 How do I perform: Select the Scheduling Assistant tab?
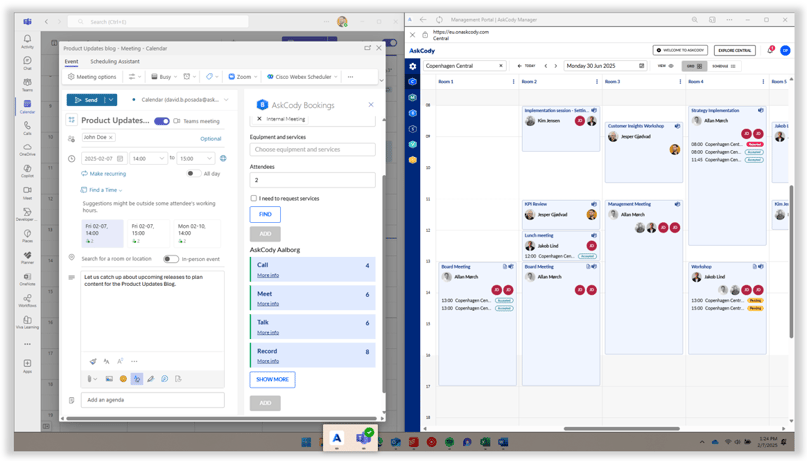point(115,62)
